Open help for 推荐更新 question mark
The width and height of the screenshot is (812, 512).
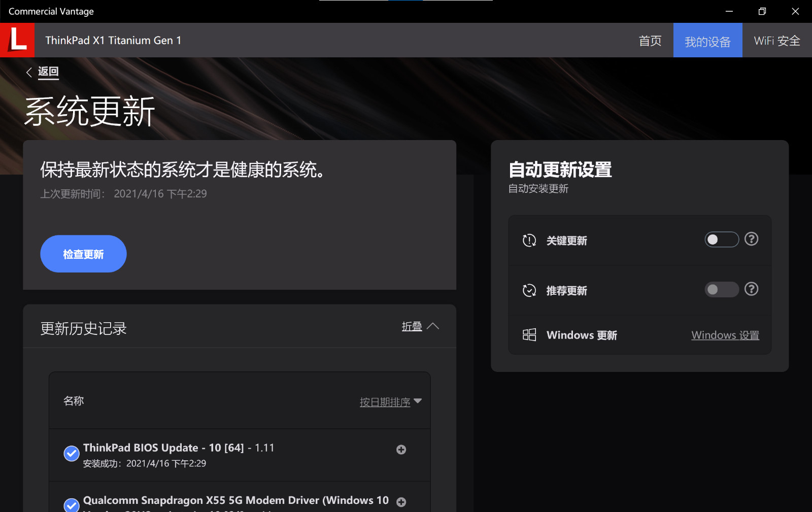tap(752, 289)
